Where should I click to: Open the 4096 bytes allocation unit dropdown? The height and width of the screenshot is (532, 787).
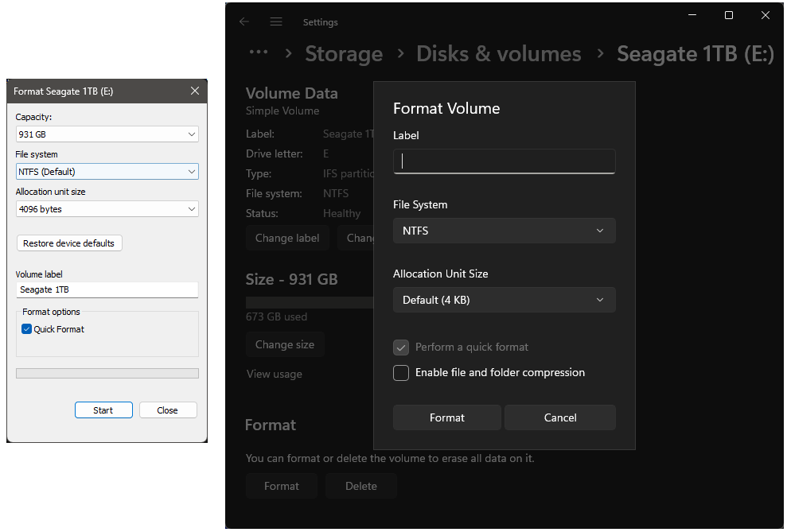[107, 208]
